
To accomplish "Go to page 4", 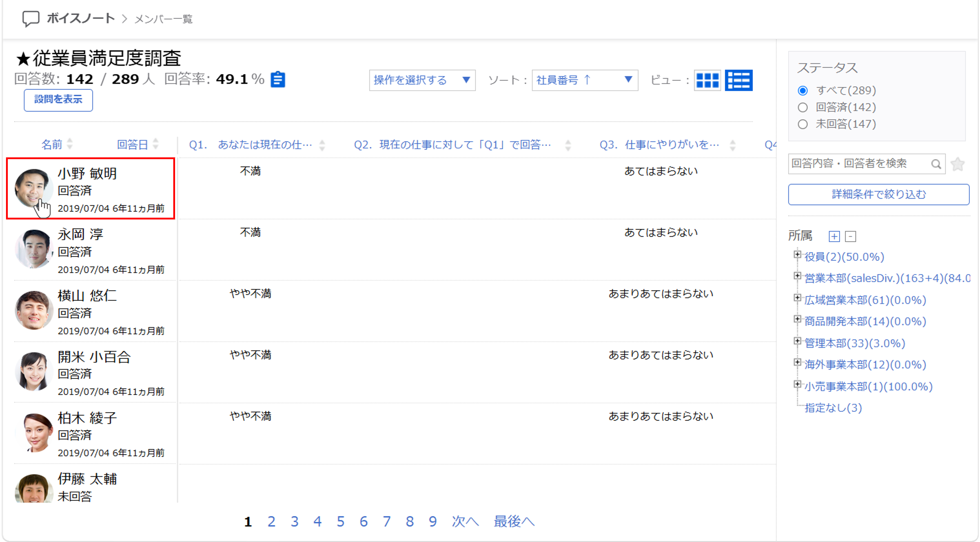I will [317, 522].
